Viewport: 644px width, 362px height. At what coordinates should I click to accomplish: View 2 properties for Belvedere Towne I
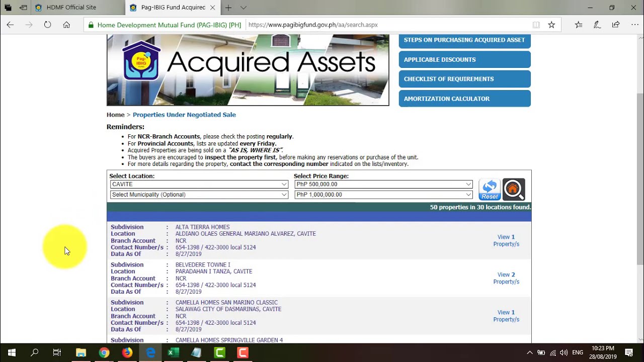click(506, 278)
